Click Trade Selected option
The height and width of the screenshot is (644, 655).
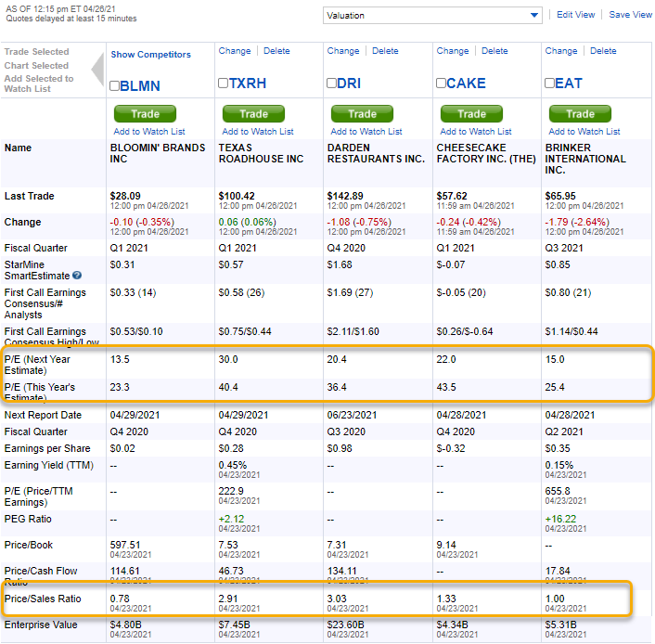[37, 51]
